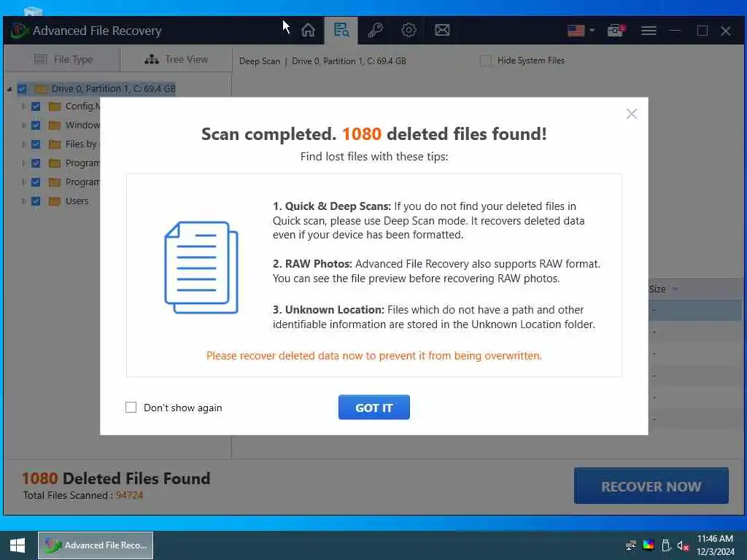Open the scan results icon tab
Viewport: 747px width, 560px height.
[x=341, y=31]
